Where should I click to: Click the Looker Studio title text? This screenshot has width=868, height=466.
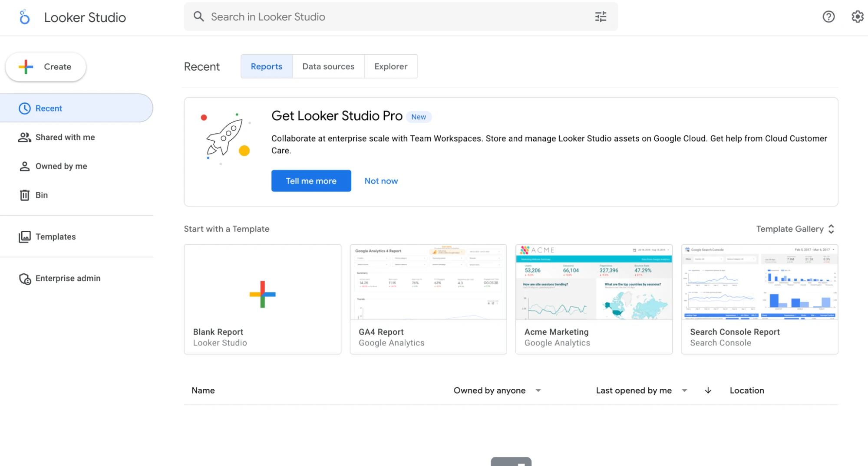click(85, 17)
